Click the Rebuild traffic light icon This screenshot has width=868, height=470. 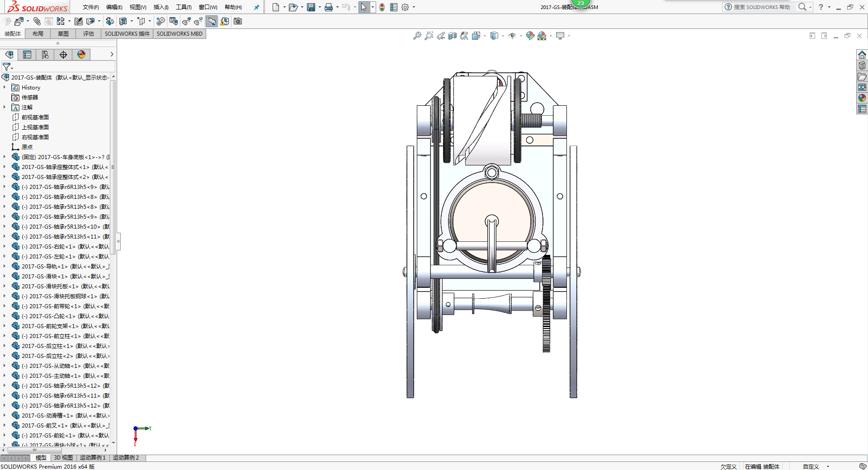tap(382, 7)
